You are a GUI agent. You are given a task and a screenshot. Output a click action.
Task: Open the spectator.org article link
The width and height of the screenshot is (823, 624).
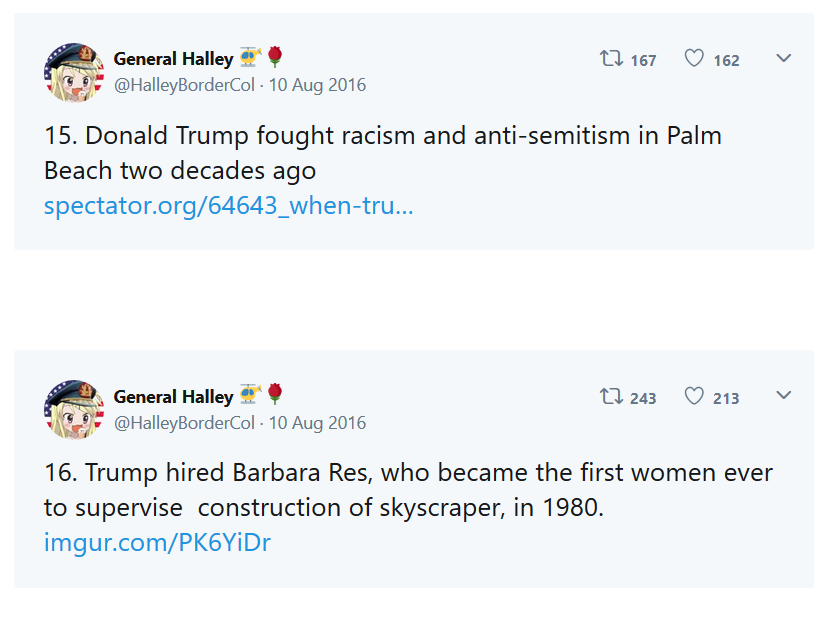click(x=228, y=206)
